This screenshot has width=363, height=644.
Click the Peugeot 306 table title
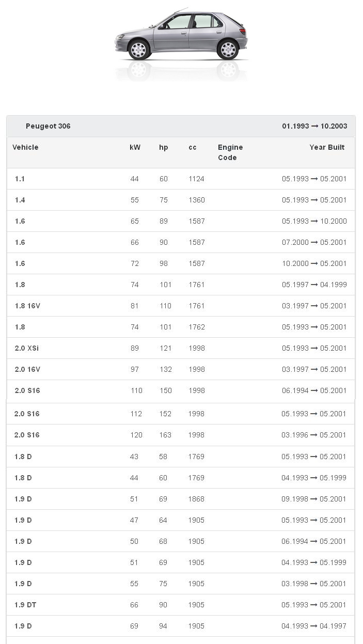(48, 126)
